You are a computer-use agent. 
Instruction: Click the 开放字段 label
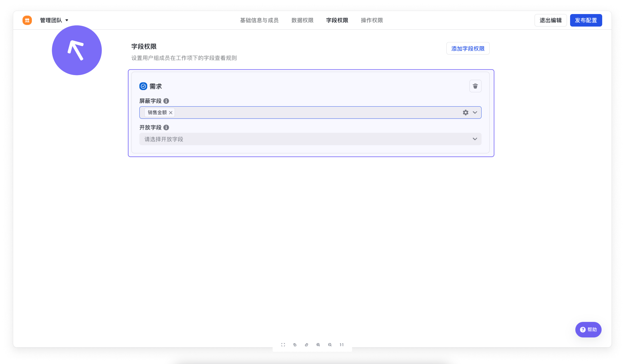[x=150, y=127]
